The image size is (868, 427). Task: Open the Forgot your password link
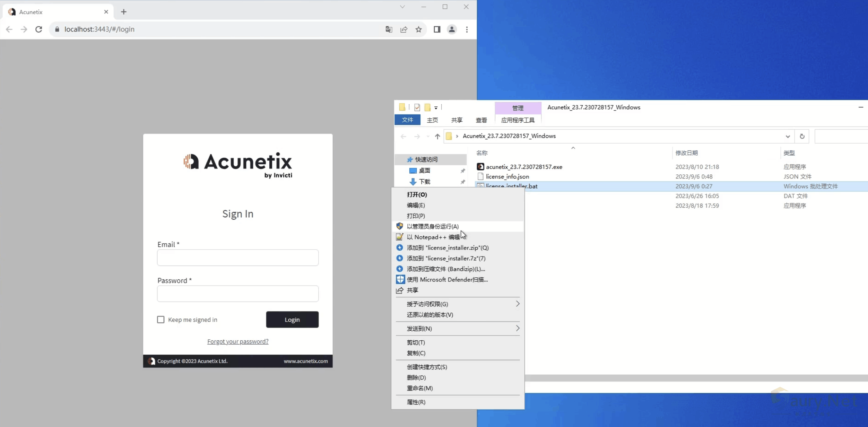238,341
